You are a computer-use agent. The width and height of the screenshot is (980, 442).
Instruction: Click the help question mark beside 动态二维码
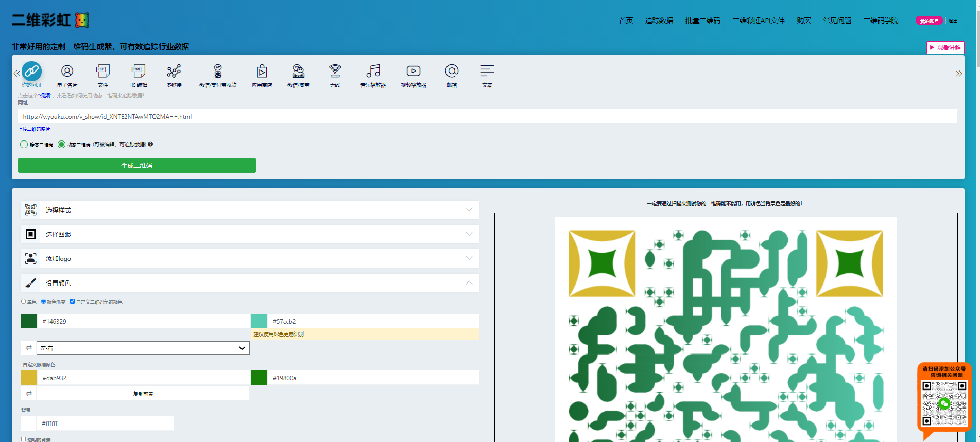(150, 144)
